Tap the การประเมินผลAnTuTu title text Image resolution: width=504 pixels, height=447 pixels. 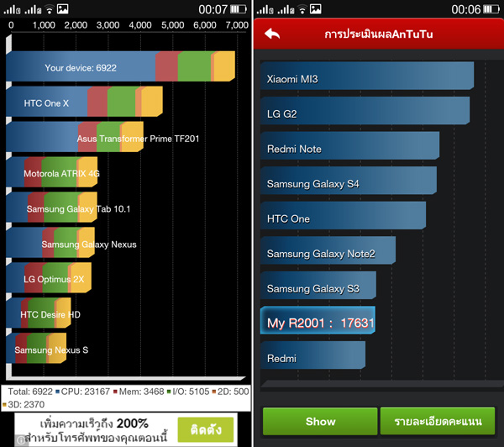pyautogui.click(x=379, y=34)
